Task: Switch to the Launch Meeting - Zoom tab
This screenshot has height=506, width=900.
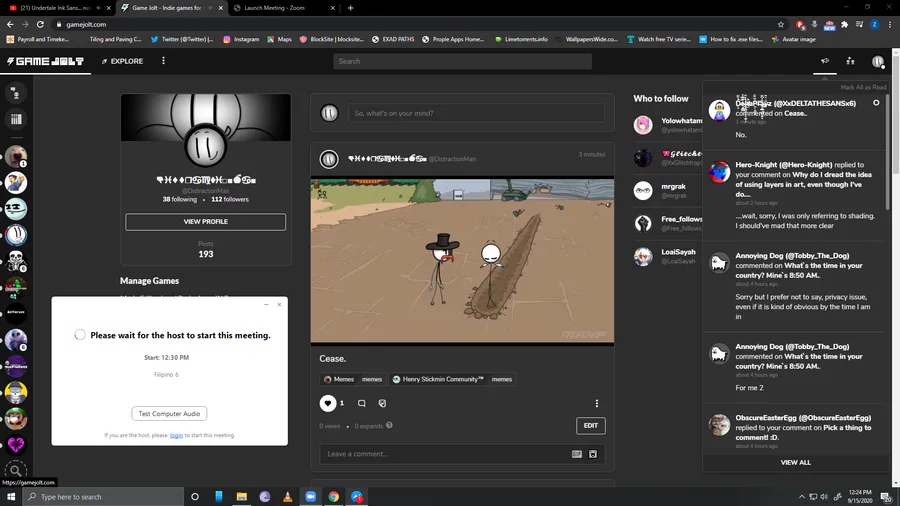Action: click(284, 8)
